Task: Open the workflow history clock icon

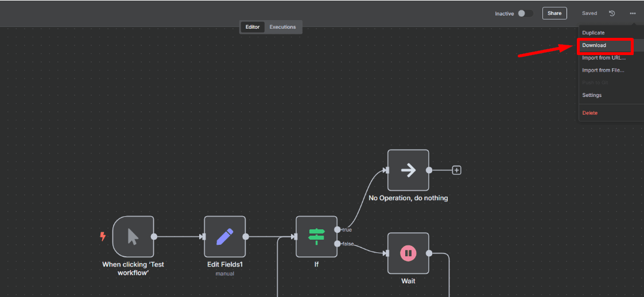Action: pos(612,13)
